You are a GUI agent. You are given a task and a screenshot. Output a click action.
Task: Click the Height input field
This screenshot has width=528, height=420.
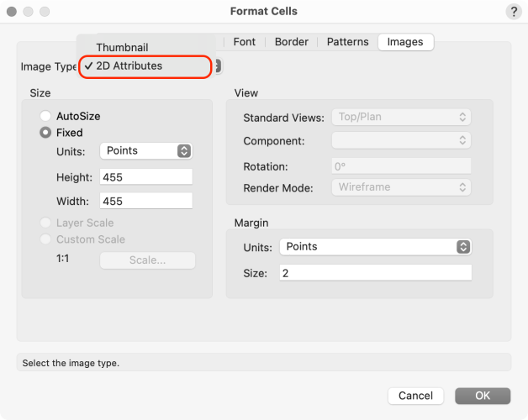(145, 177)
